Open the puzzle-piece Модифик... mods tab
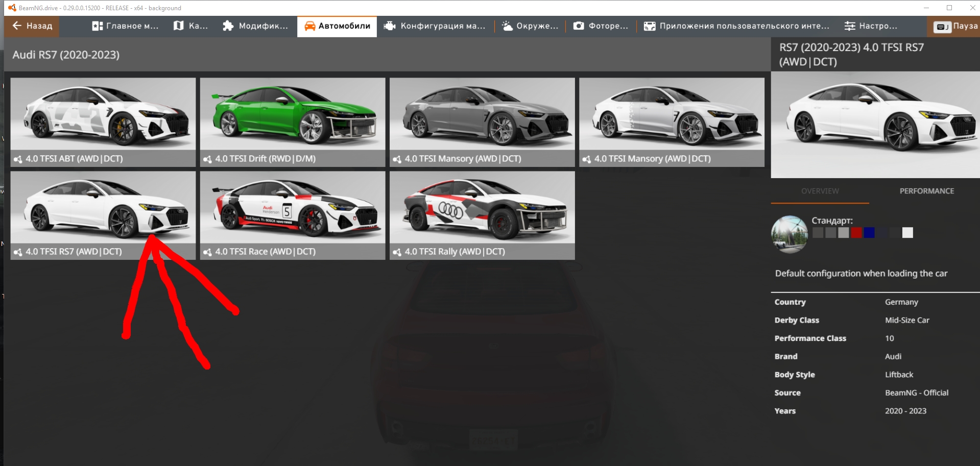The image size is (980, 466). coord(255,26)
